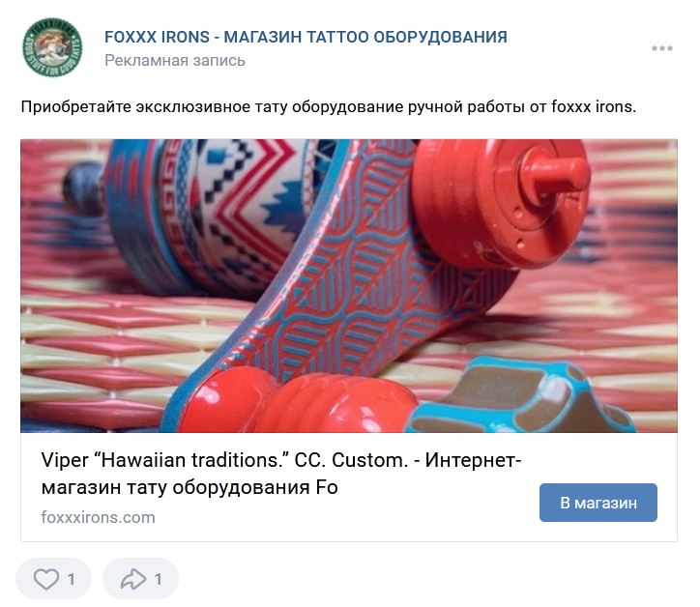Image resolution: width=700 pixels, height=607 pixels.
Task: Click "магазин тату оборудования Fo" snippet line
Action: [190, 487]
